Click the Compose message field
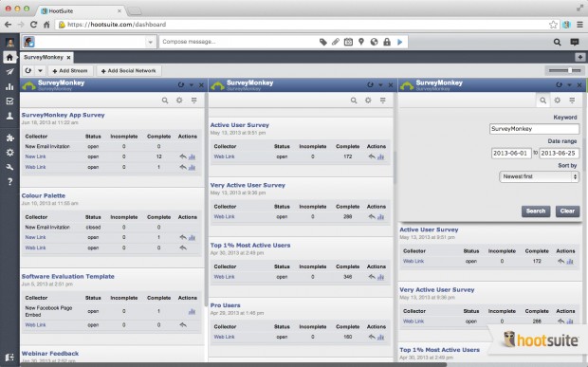The width and height of the screenshot is (588, 367). click(238, 42)
